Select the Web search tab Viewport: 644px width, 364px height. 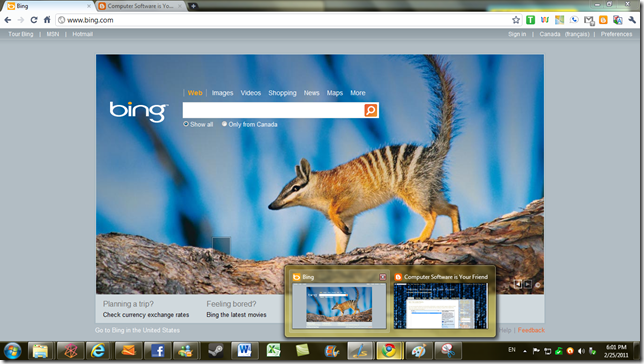click(x=195, y=93)
